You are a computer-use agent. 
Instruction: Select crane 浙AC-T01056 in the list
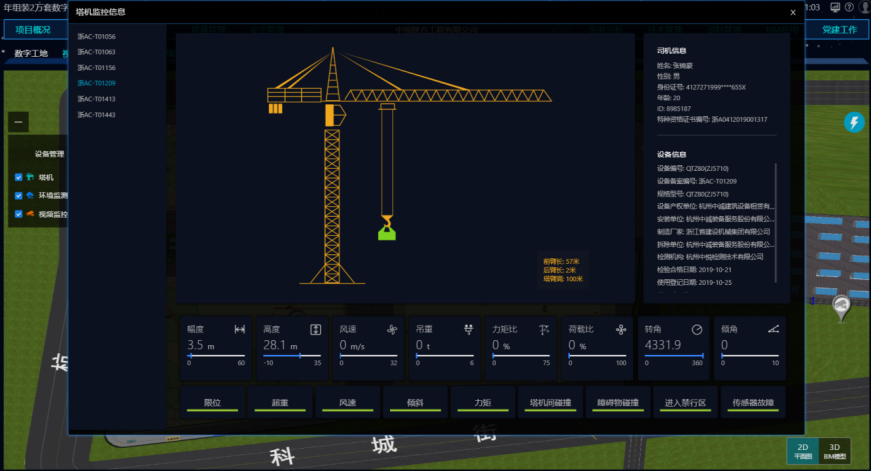pos(97,37)
